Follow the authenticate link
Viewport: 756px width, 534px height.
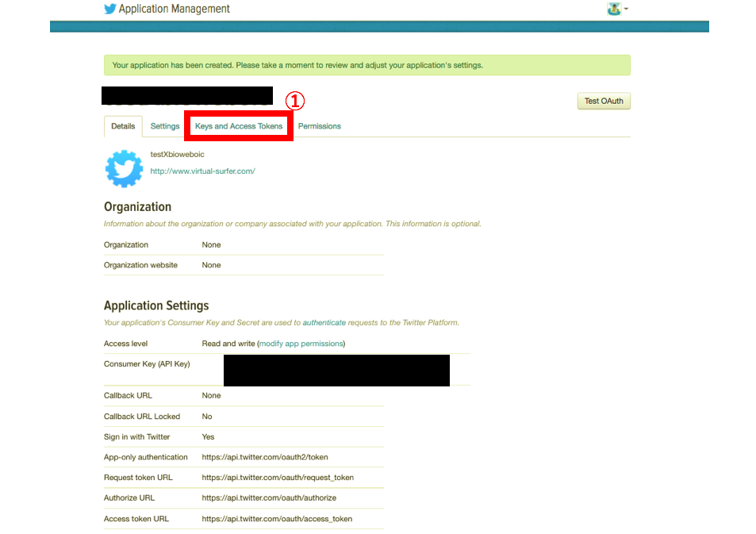[x=324, y=323]
